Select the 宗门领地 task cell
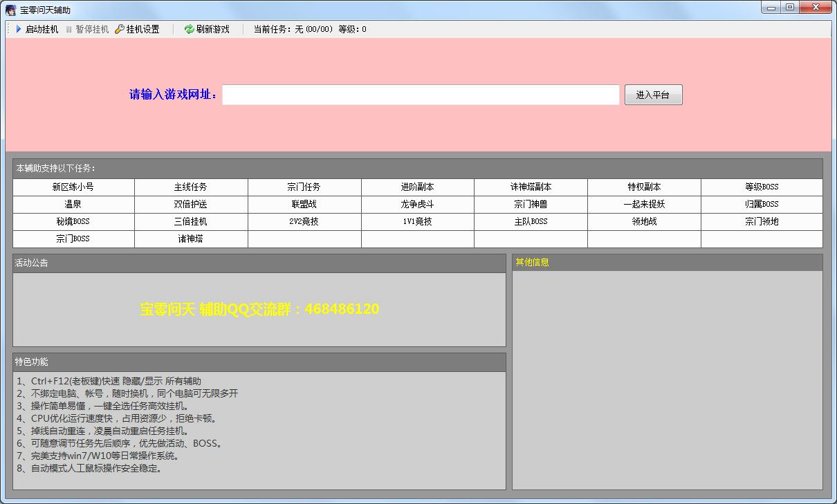Screen dimensions: 837x504 point(762,222)
